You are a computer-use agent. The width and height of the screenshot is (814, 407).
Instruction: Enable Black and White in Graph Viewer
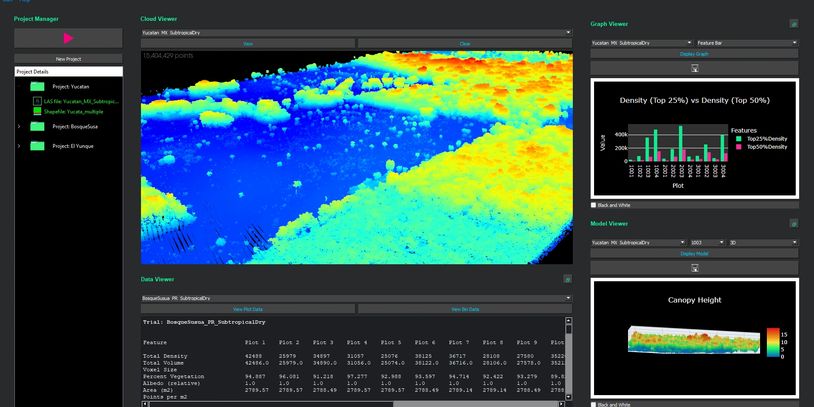coord(595,205)
